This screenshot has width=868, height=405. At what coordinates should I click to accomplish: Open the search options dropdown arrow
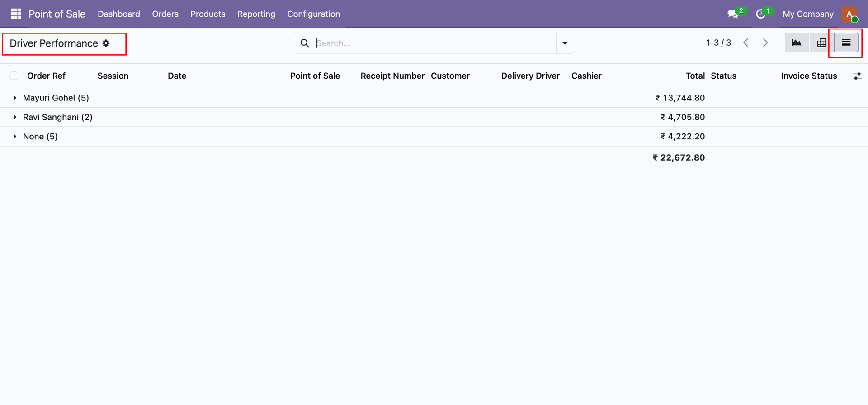tap(565, 43)
